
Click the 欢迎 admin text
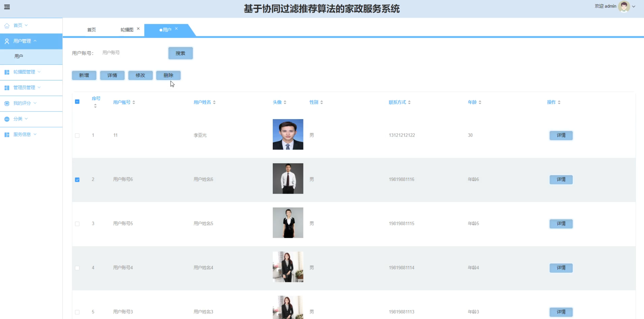605,6
